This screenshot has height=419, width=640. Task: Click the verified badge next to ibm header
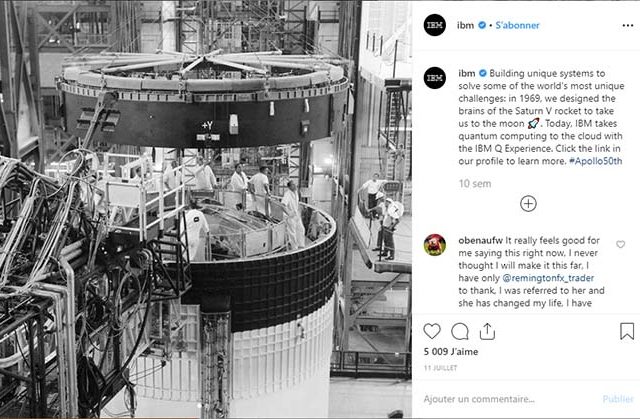pyautogui.click(x=482, y=25)
